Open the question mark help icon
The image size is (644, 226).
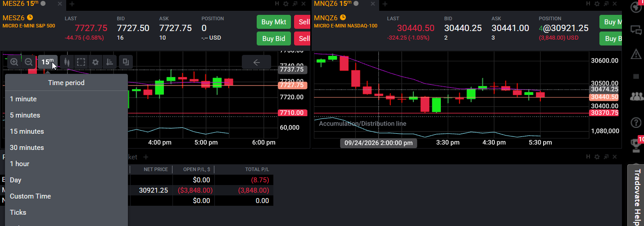click(x=636, y=122)
